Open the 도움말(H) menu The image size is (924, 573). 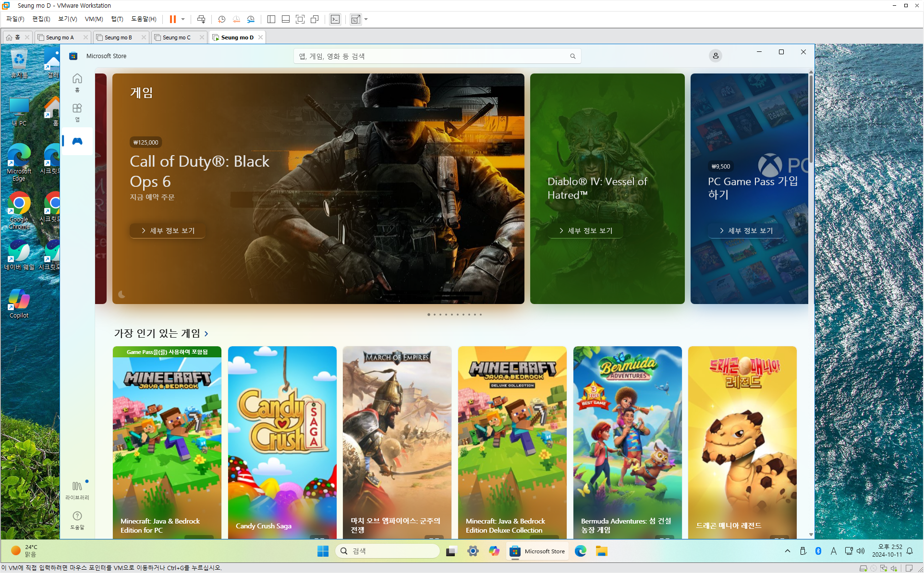[144, 19]
